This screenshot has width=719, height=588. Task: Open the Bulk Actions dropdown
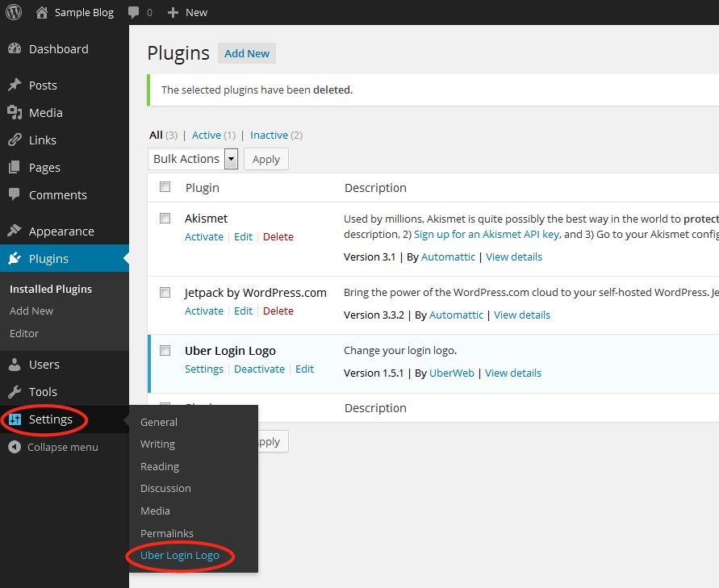tap(193, 158)
